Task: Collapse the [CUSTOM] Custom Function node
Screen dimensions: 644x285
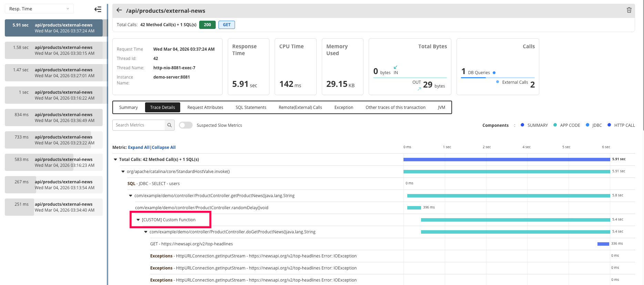Action: tap(138, 220)
